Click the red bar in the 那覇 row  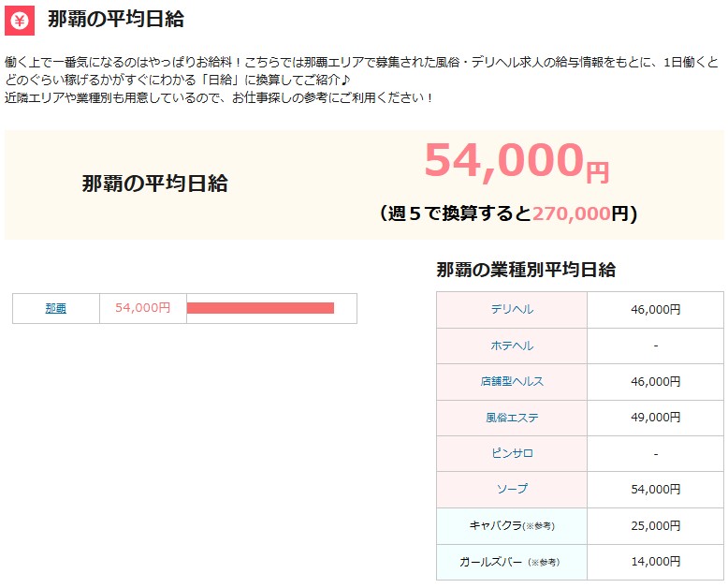[260, 308]
